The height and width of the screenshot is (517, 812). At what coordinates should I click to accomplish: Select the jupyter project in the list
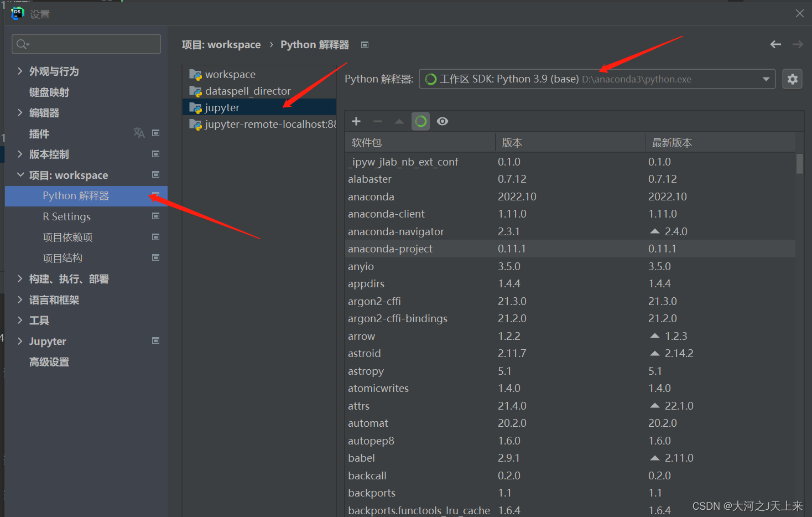click(x=220, y=107)
